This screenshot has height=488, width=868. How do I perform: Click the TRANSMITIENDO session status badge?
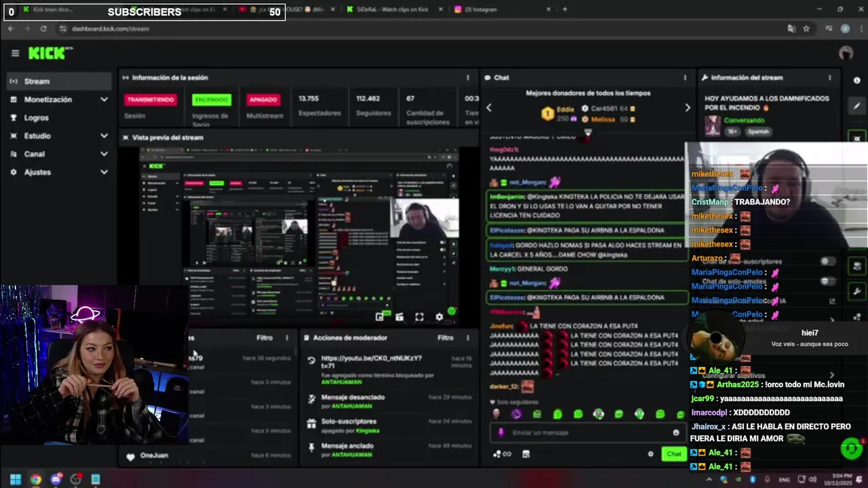pos(150,100)
